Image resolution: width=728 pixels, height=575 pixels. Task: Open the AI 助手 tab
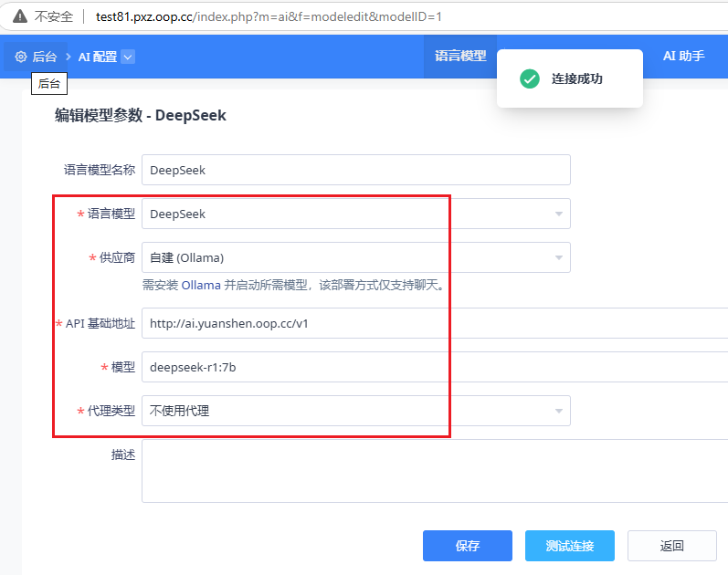click(x=683, y=57)
